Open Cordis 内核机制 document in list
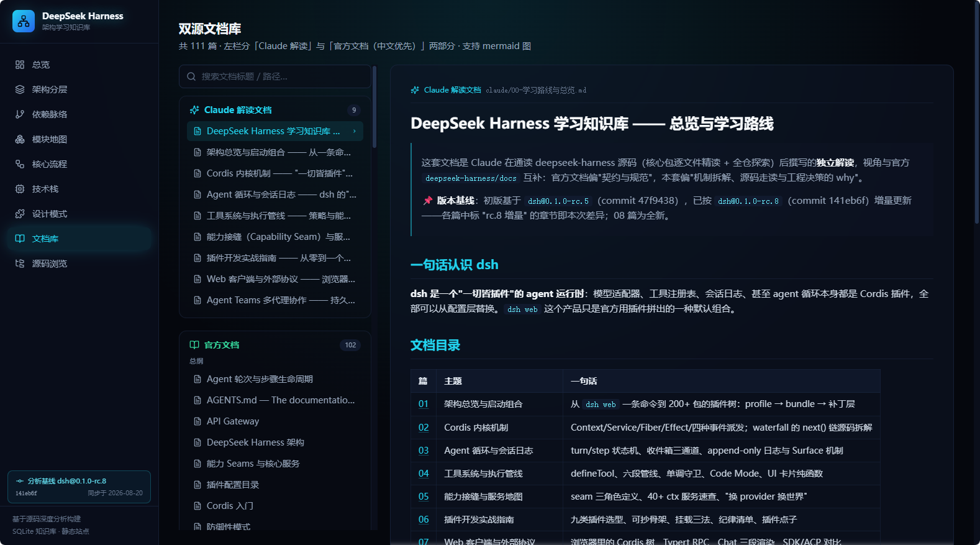Image resolution: width=980 pixels, height=545 pixels. [x=275, y=173]
